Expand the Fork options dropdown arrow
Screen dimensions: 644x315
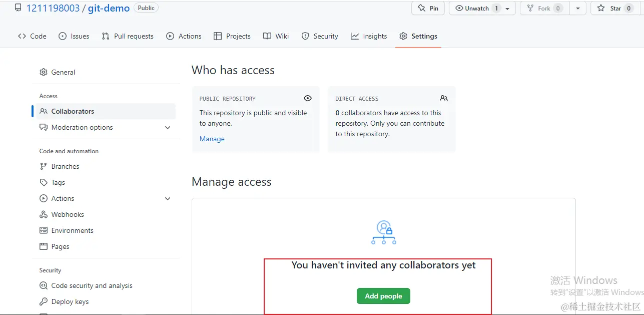(578, 9)
